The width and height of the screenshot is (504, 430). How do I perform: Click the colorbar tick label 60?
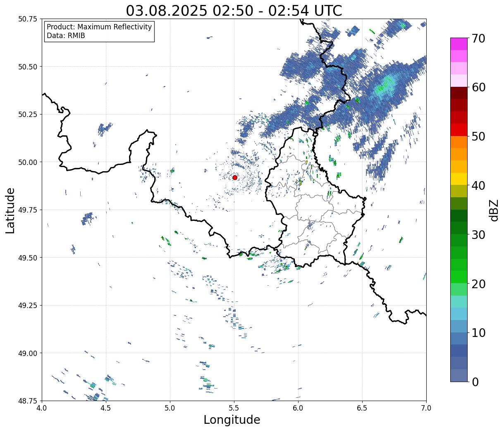click(x=478, y=87)
